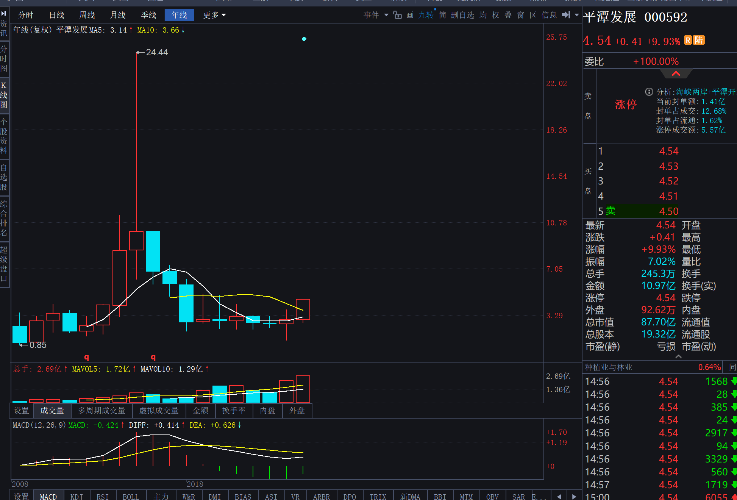
Task: Collapse order book with red chevron
Action: click(x=676, y=73)
